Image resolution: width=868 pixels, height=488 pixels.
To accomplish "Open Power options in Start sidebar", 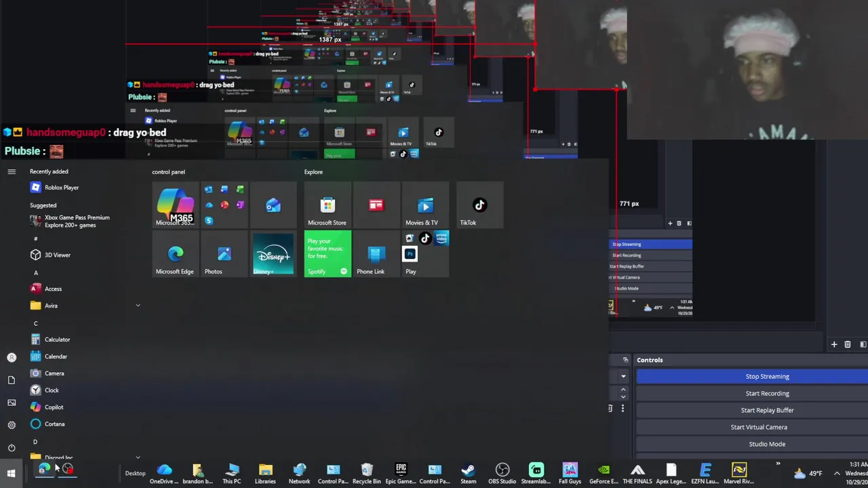I will click(12, 447).
